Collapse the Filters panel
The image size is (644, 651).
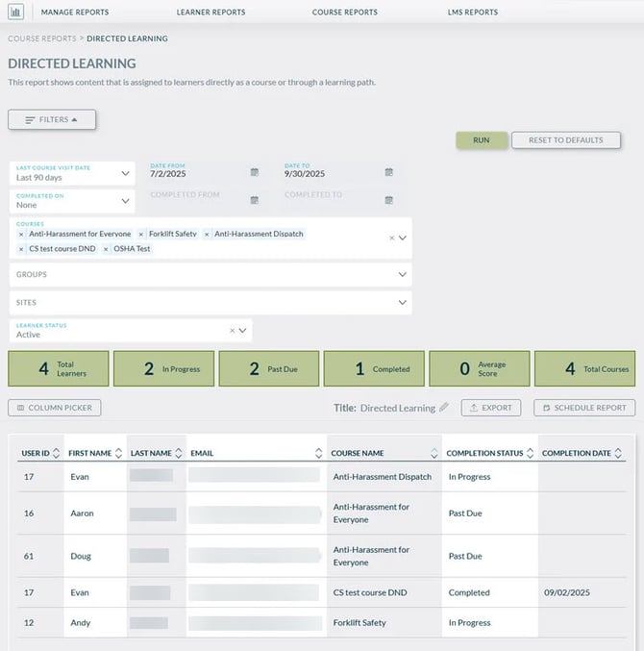(x=52, y=119)
